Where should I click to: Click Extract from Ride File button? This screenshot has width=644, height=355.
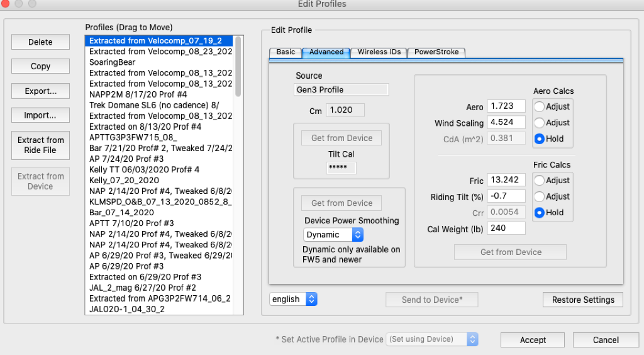(40, 145)
